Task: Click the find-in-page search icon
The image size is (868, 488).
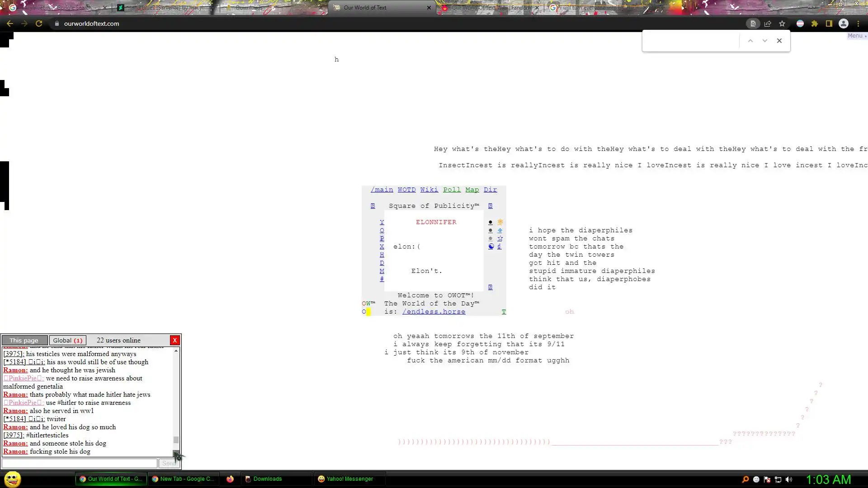Action: pos(753,23)
